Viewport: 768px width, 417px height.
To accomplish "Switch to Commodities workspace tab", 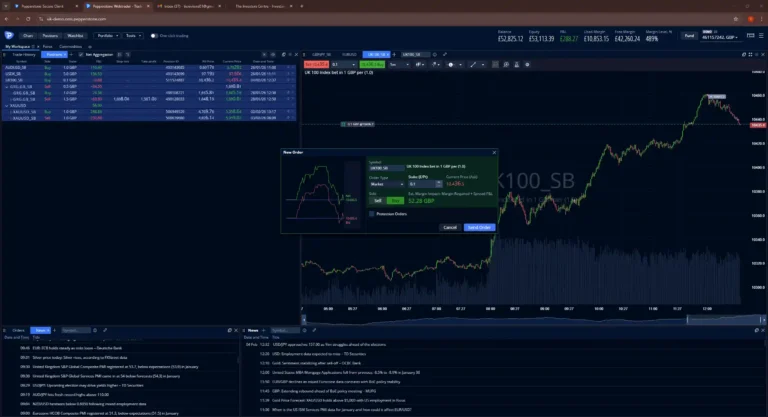I will pyautogui.click(x=71, y=47).
